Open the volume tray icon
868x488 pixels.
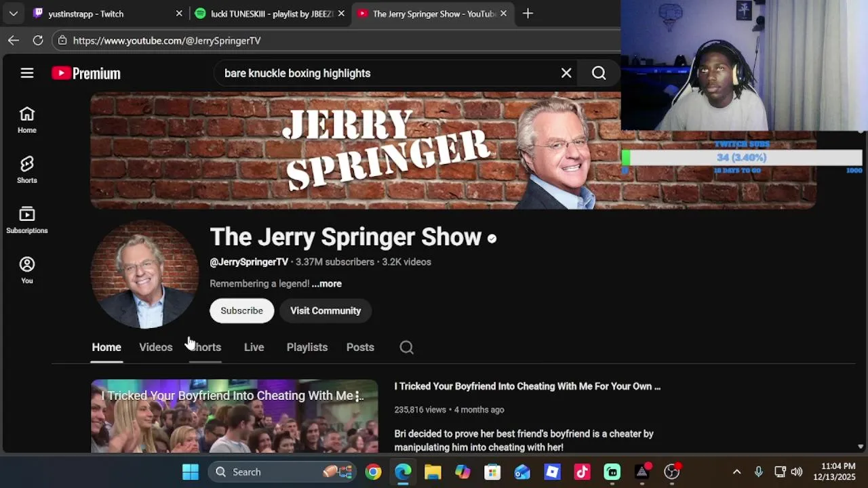(797, 472)
